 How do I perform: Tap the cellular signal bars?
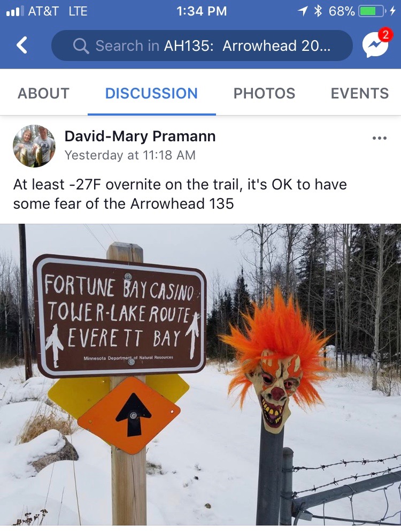[x=15, y=11]
